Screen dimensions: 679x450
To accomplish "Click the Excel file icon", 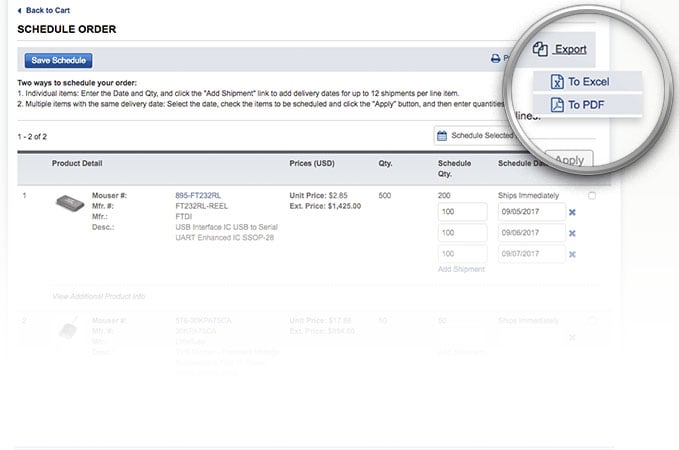I will (557, 82).
